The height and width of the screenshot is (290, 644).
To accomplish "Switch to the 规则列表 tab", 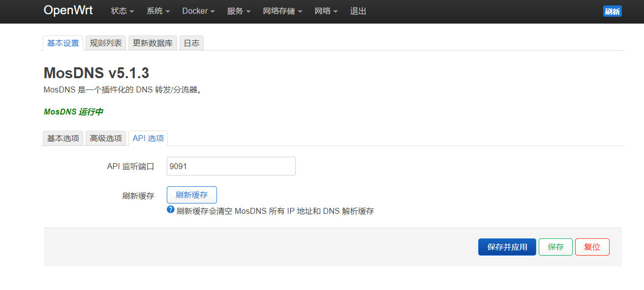I will click(106, 43).
